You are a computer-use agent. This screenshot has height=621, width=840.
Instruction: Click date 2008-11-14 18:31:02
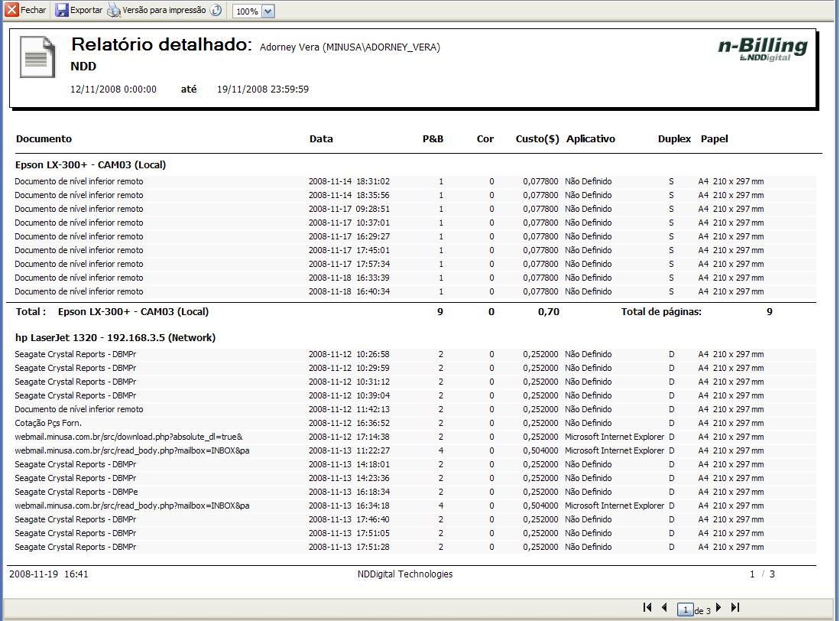pos(349,182)
